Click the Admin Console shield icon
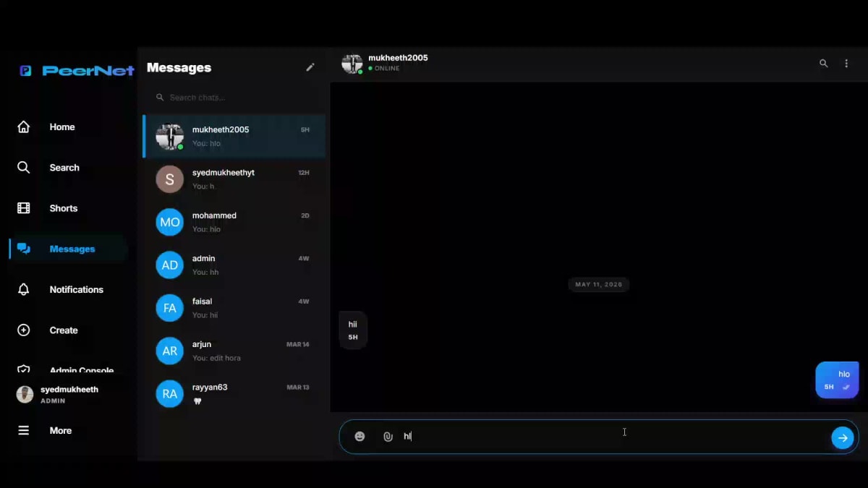The image size is (868, 488). 24,370
